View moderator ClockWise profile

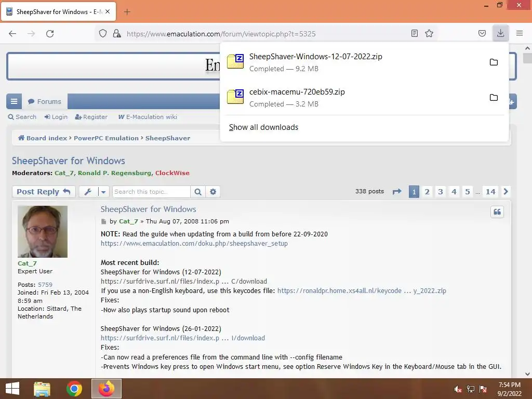[172, 173]
